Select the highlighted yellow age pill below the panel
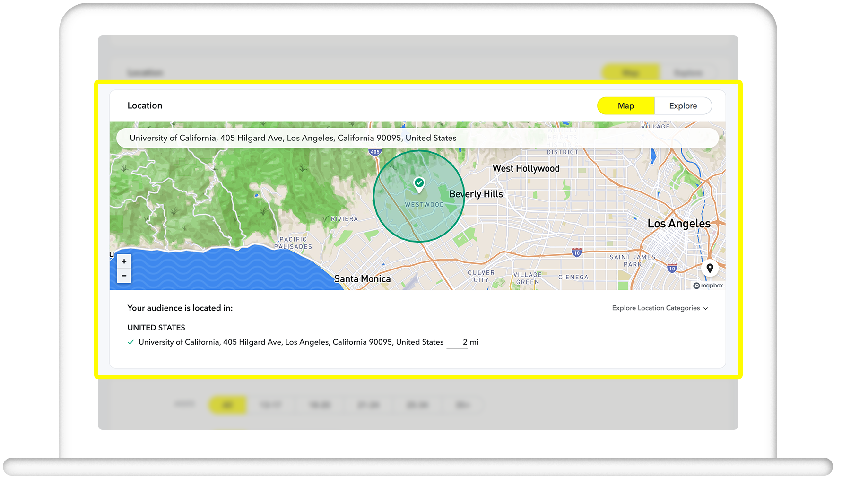 (x=227, y=405)
